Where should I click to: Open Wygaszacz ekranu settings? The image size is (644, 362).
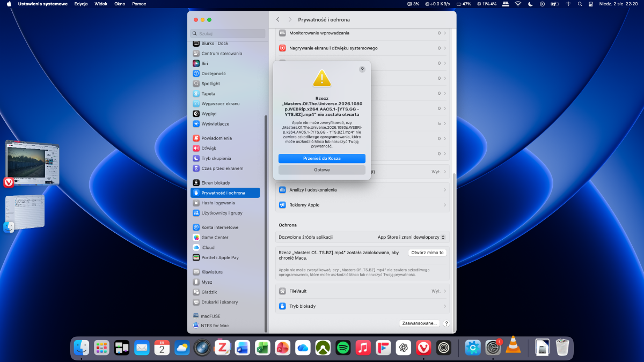pos(225,104)
